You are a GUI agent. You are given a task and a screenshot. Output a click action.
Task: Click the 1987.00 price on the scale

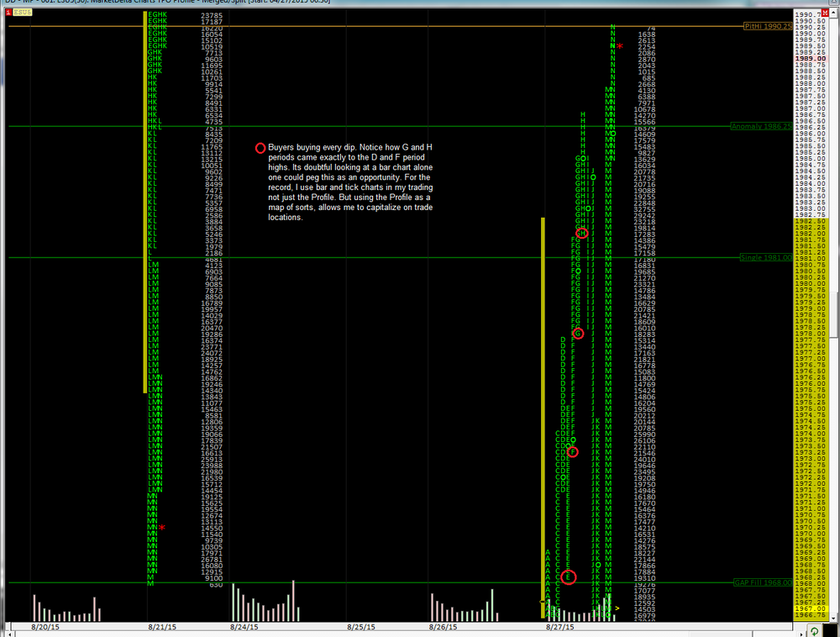click(810, 108)
